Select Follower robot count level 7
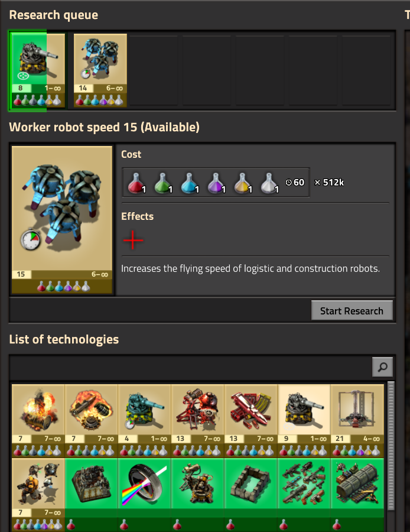The image size is (410, 532). 38,495
